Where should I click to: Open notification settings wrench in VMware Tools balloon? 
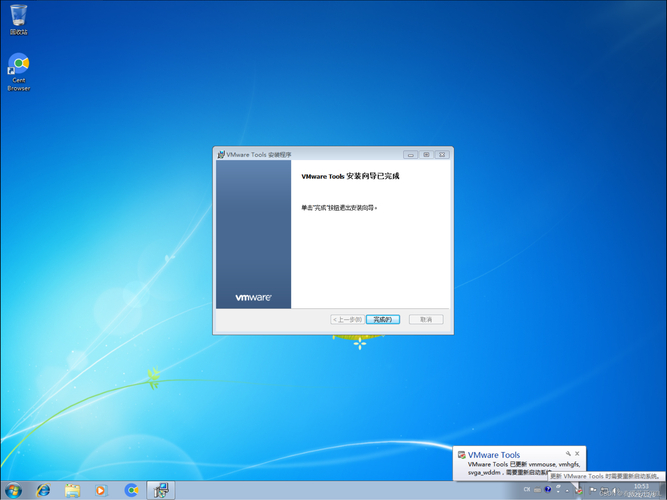pos(568,454)
